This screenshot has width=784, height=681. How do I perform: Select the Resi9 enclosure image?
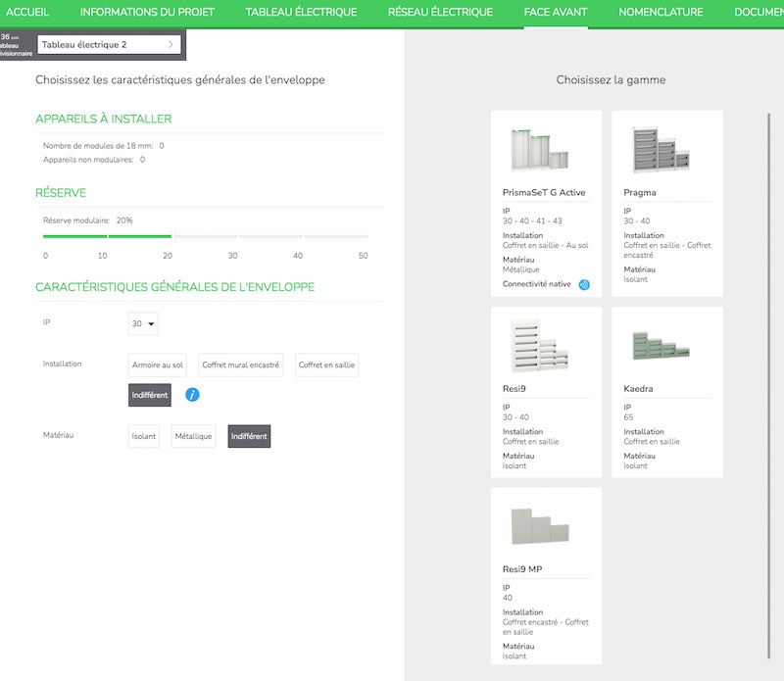coord(540,346)
